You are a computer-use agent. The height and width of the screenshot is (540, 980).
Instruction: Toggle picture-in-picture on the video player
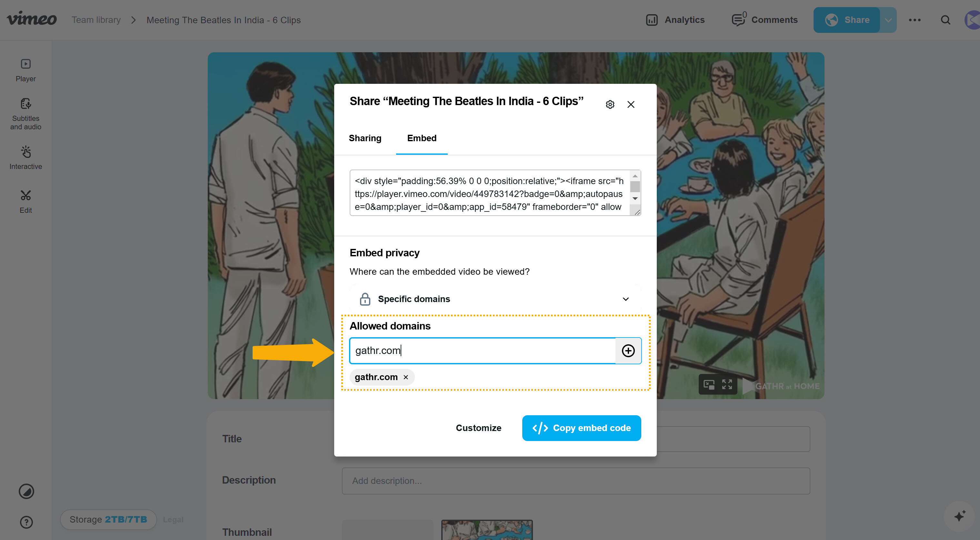point(709,385)
